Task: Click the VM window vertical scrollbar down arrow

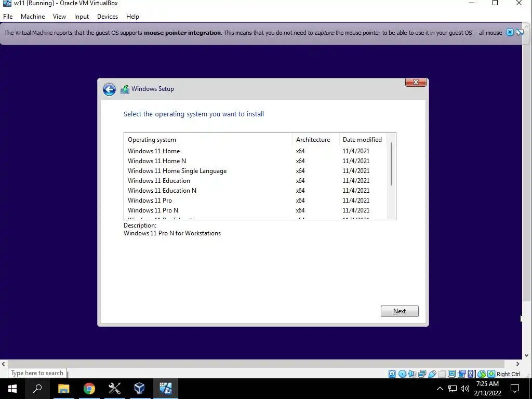Action: pos(526,355)
